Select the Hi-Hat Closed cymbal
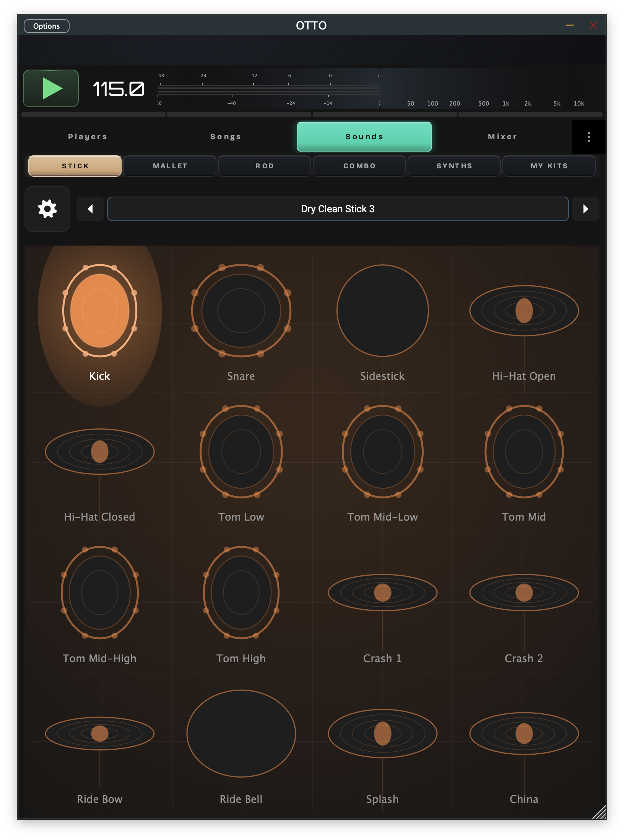 pyautogui.click(x=100, y=451)
